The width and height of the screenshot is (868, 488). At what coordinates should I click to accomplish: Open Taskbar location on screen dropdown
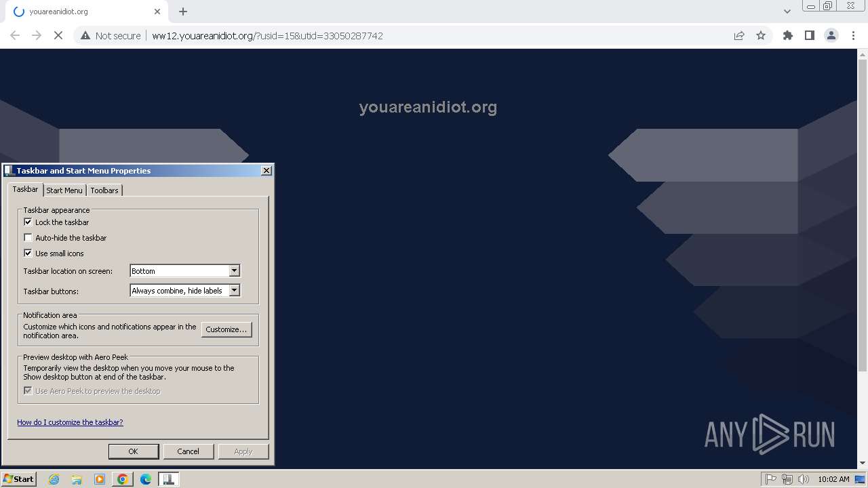[x=184, y=270]
